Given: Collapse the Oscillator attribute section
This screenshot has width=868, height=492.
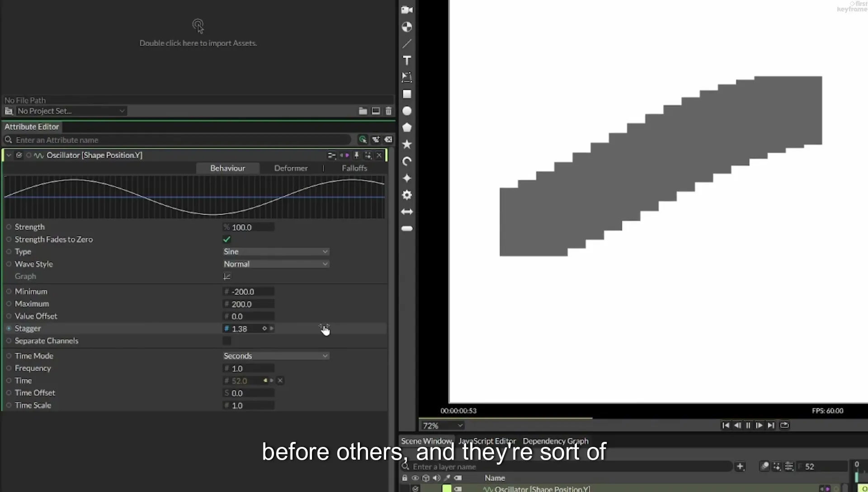Looking at the screenshot, I should (9, 155).
